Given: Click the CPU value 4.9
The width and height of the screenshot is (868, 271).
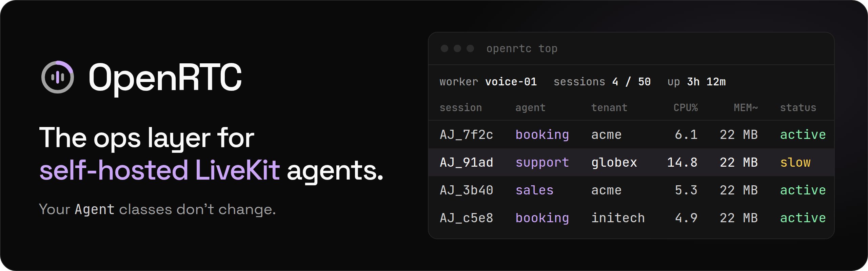Looking at the screenshot, I should (x=686, y=218).
